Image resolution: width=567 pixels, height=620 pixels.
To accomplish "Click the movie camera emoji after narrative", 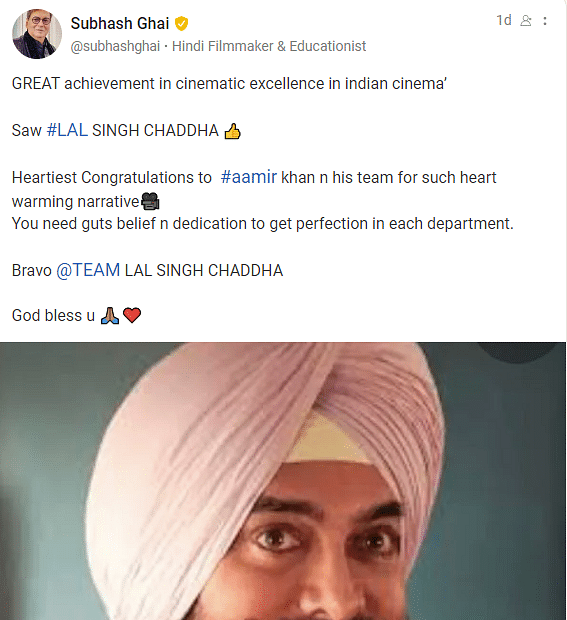I will tap(150, 201).
